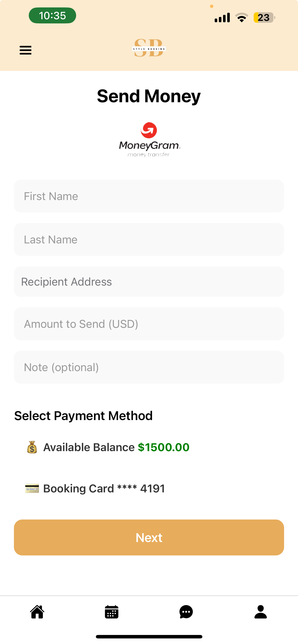Tap the money bag icon
298x644 pixels.
(32, 447)
